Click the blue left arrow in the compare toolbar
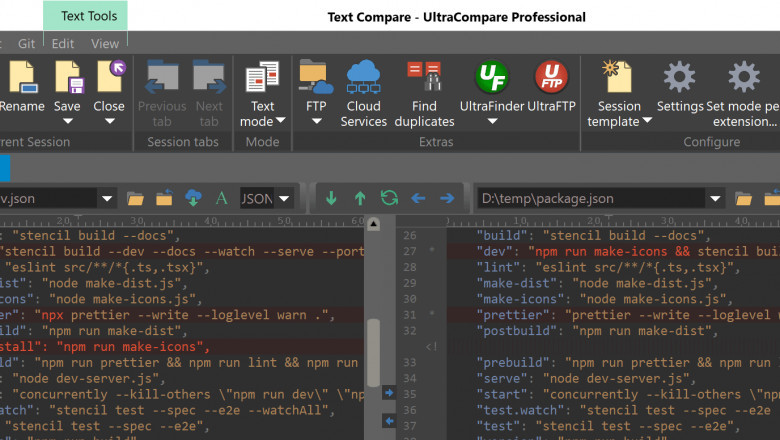The height and width of the screenshot is (440, 780). (418, 198)
